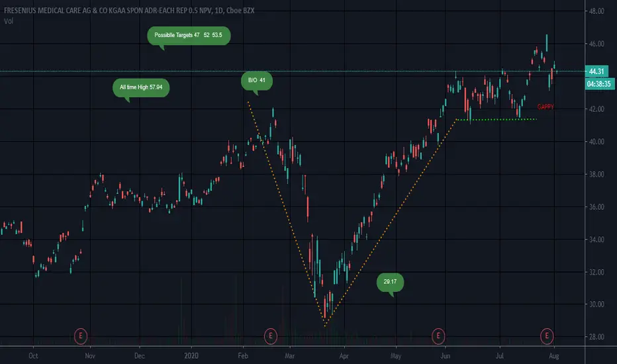This screenshot has height=364, width=617.
Task: Click the 'Apr' date axis label
Action: [344, 356]
